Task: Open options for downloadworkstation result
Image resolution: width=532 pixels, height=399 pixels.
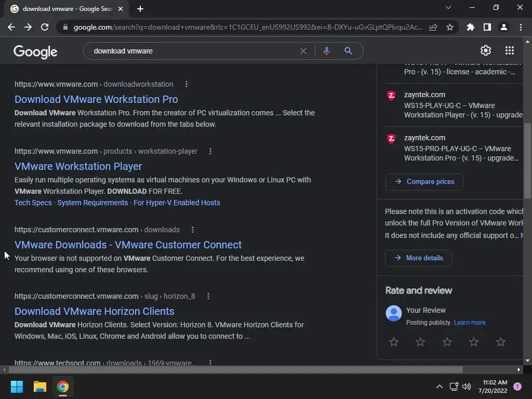Action: (x=187, y=84)
